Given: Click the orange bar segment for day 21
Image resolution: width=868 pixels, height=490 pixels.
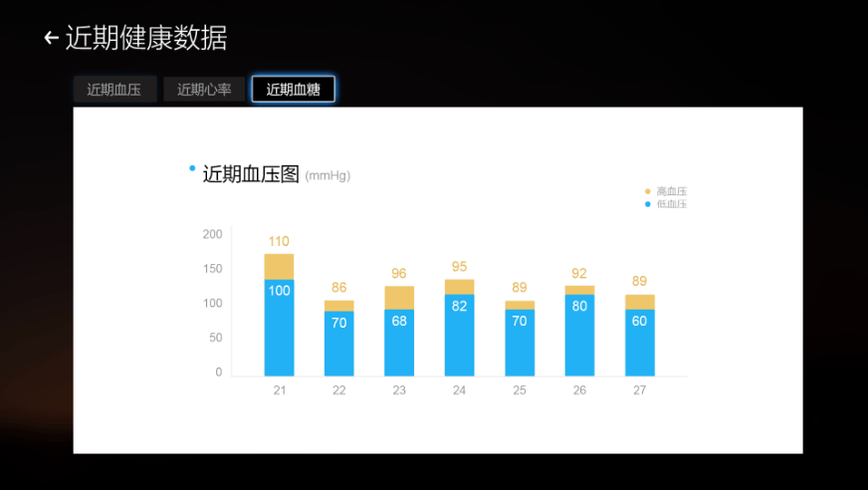Looking at the screenshot, I should coord(279,266).
